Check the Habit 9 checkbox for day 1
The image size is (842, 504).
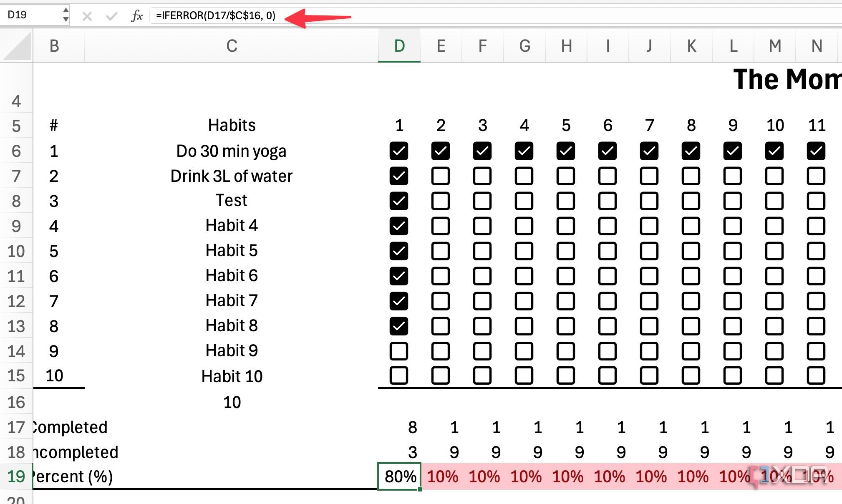coord(398,350)
